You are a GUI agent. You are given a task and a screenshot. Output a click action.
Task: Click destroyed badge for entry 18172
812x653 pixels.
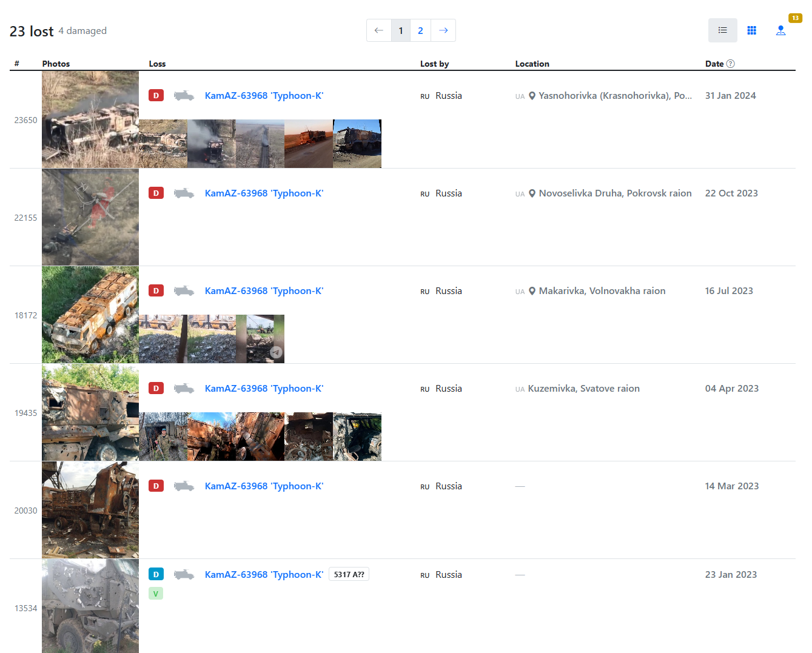(156, 290)
